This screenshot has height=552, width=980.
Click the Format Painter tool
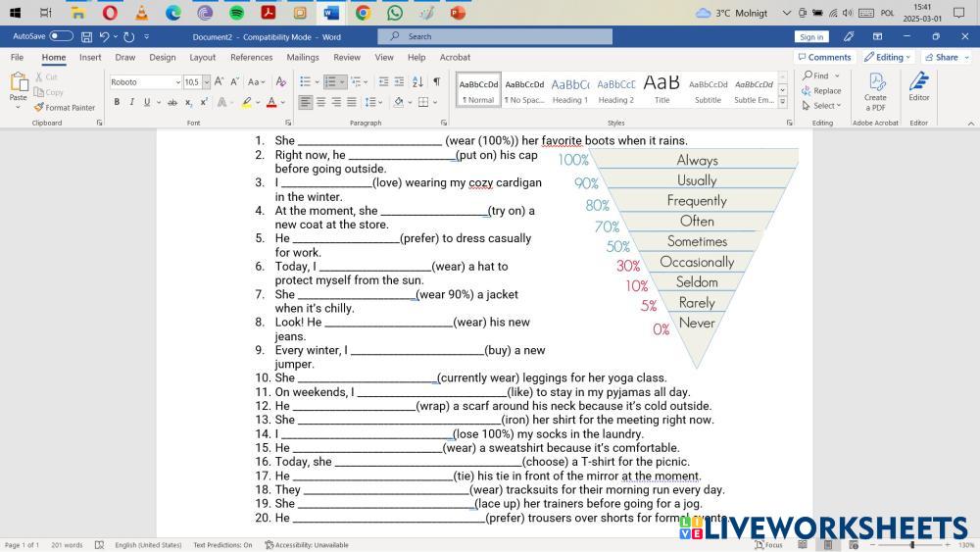(65, 108)
